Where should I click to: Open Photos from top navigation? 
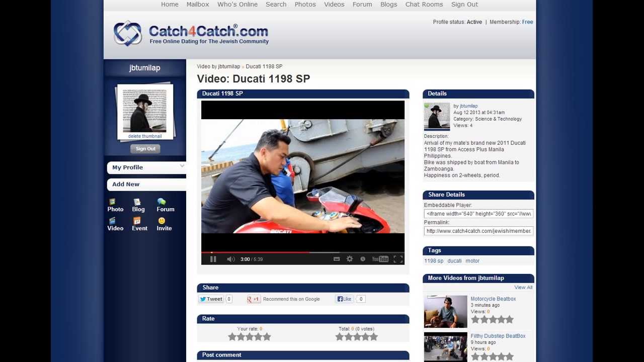coord(305,5)
